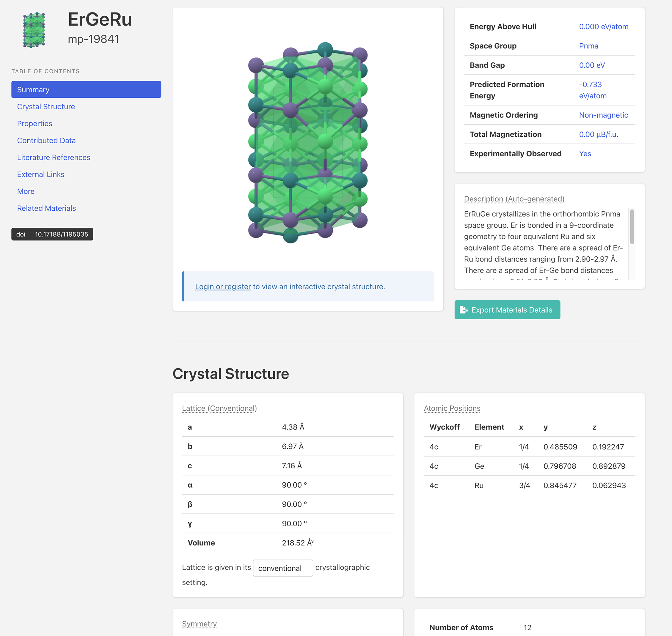This screenshot has width=672, height=636.
Task: Open the Related Materials section
Action: pyautogui.click(x=46, y=208)
